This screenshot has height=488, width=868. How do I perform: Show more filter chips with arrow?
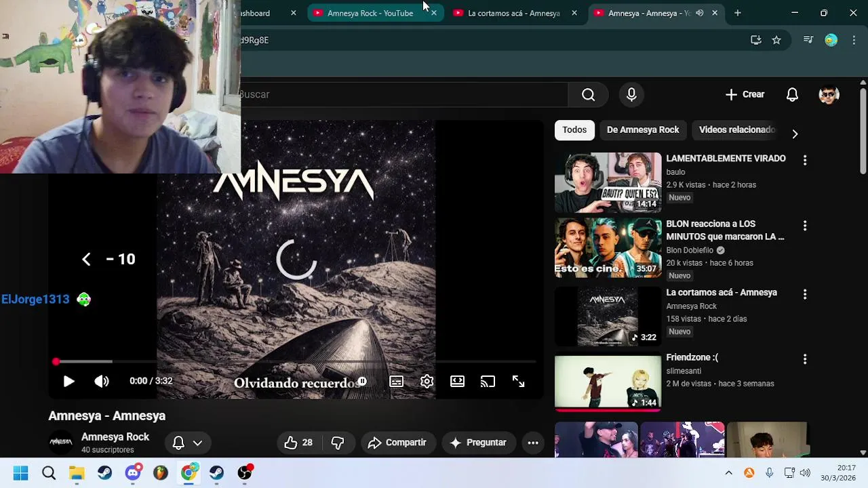[795, 134]
